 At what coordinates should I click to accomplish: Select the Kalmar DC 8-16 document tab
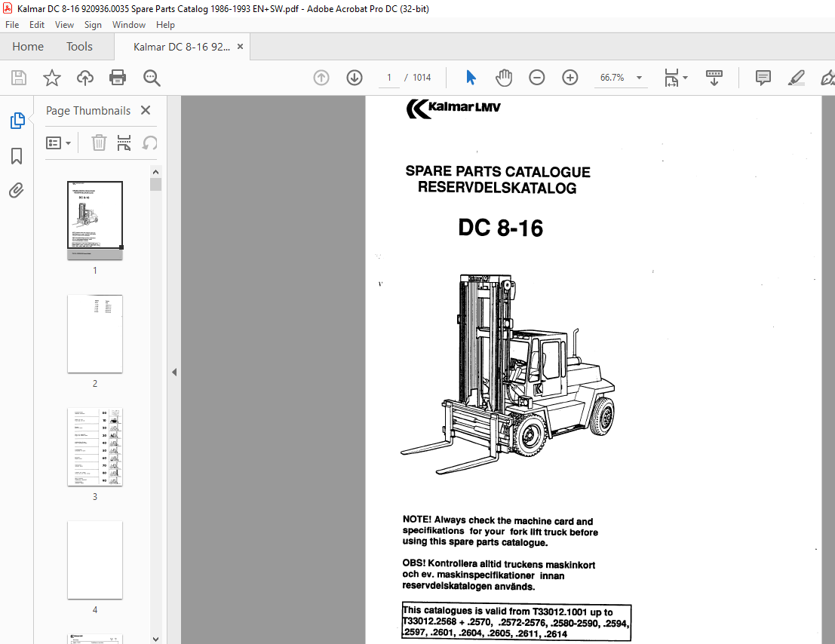182,47
